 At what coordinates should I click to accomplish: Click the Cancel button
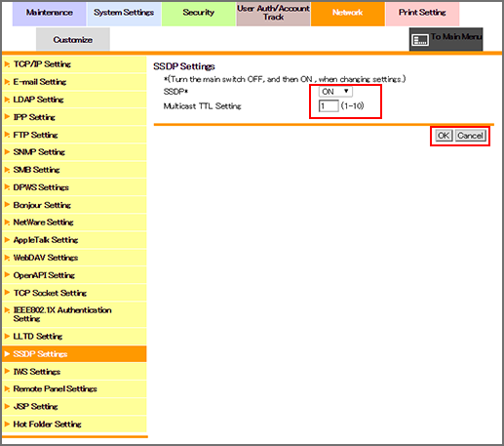tap(470, 136)
